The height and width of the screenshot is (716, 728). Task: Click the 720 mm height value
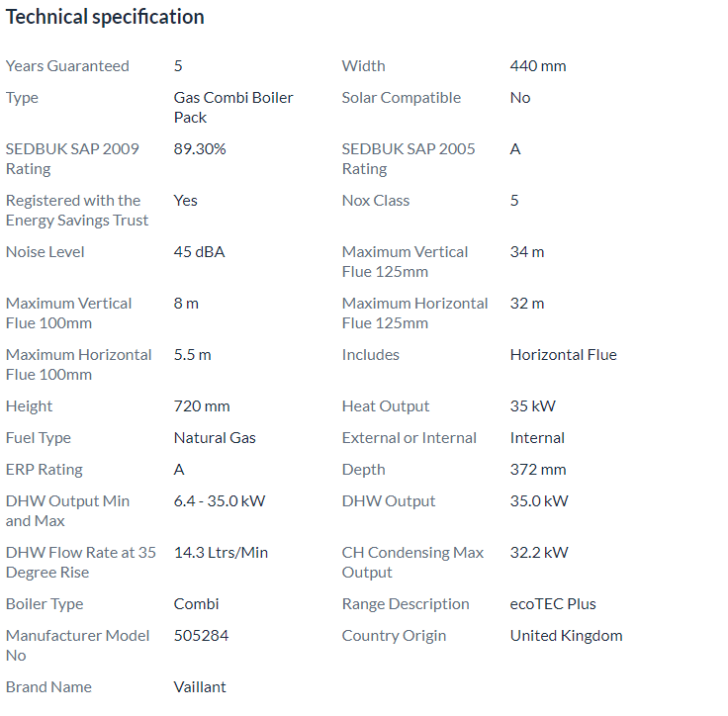tap(202, 406)
